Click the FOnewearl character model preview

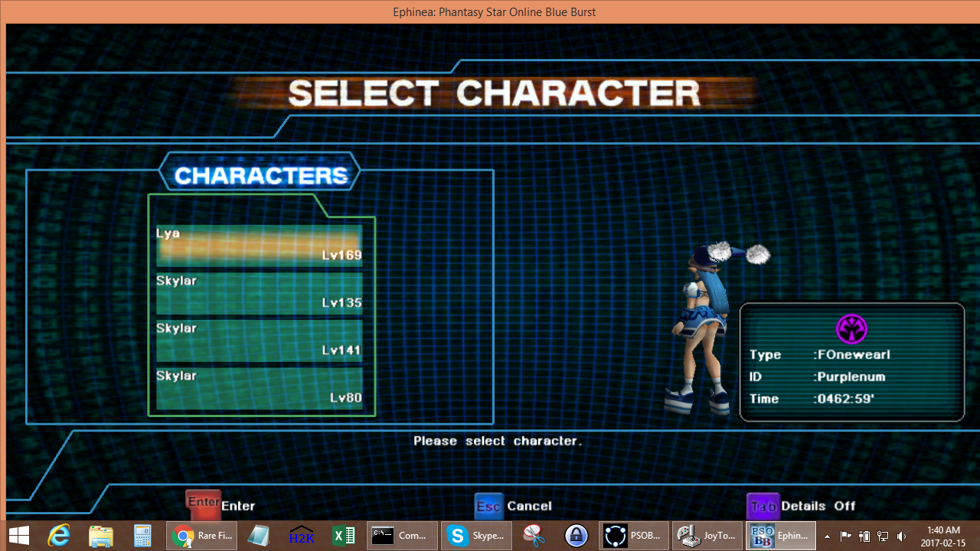pyautogui.click(x=712, y=329)
